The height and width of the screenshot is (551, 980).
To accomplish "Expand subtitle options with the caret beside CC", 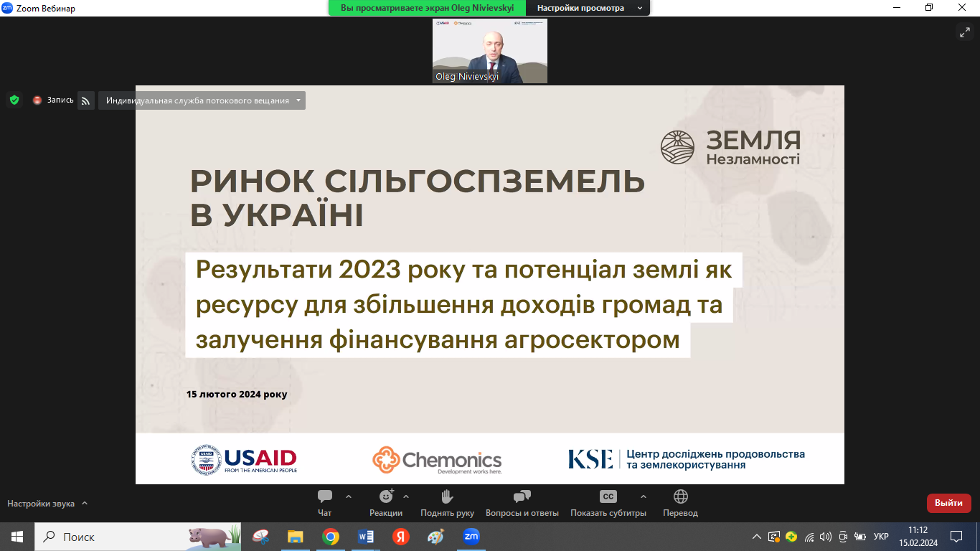I will pos(643,496).
